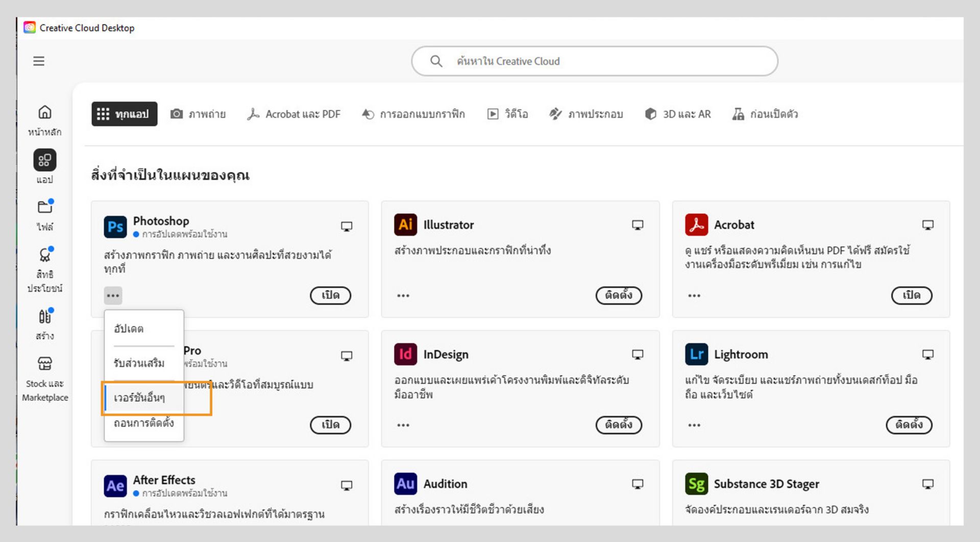Image resolution: width=980 pixels, height=542 pixels.
Task: Open the hamburger menu icon
Action: click(39, 61)
